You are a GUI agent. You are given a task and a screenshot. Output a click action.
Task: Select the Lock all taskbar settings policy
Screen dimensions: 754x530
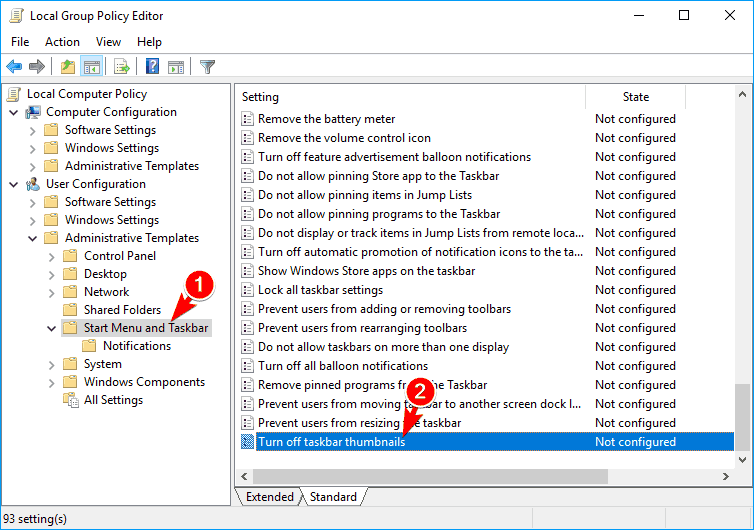click(x=320, y=290)
